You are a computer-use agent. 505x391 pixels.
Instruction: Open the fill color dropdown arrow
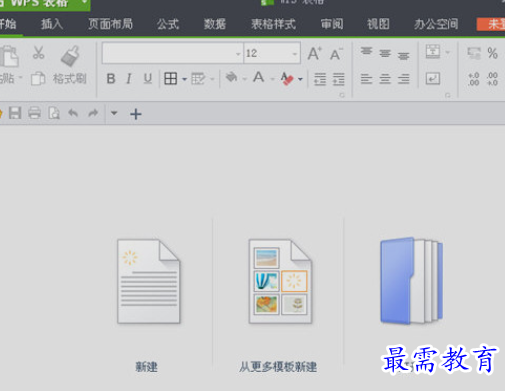click(x=245, y=79)
